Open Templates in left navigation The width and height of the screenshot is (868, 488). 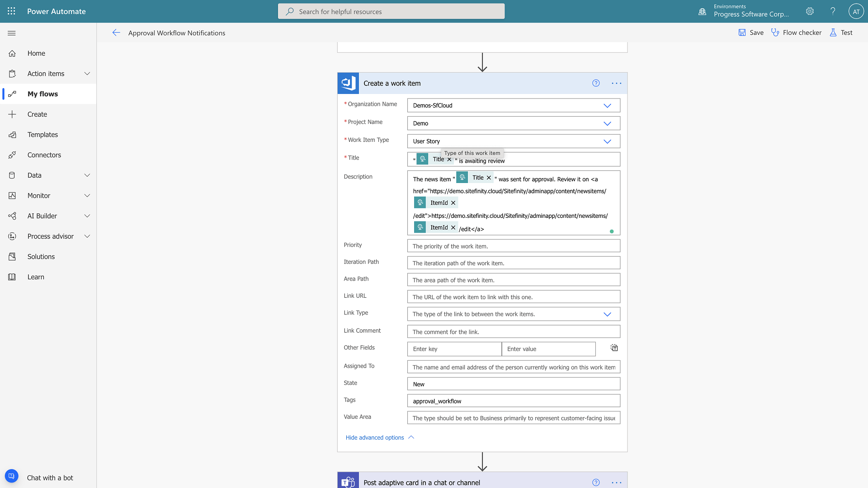pos(42,135)
